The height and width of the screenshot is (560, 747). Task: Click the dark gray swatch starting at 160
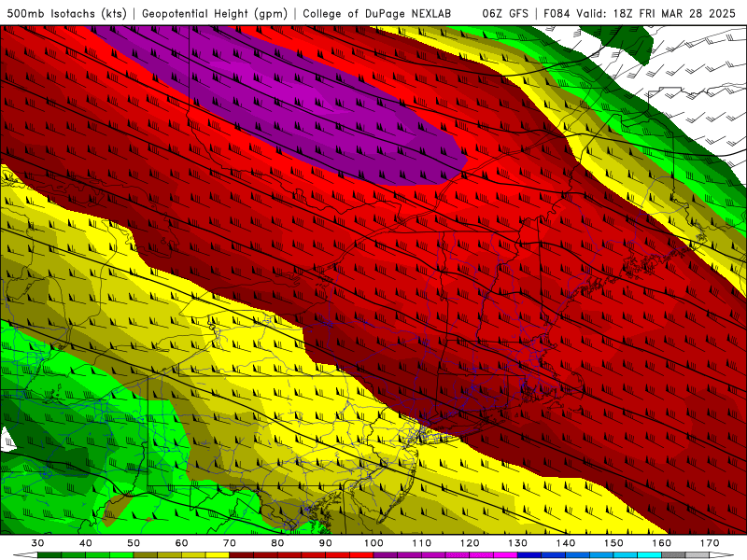click(673, 555)
